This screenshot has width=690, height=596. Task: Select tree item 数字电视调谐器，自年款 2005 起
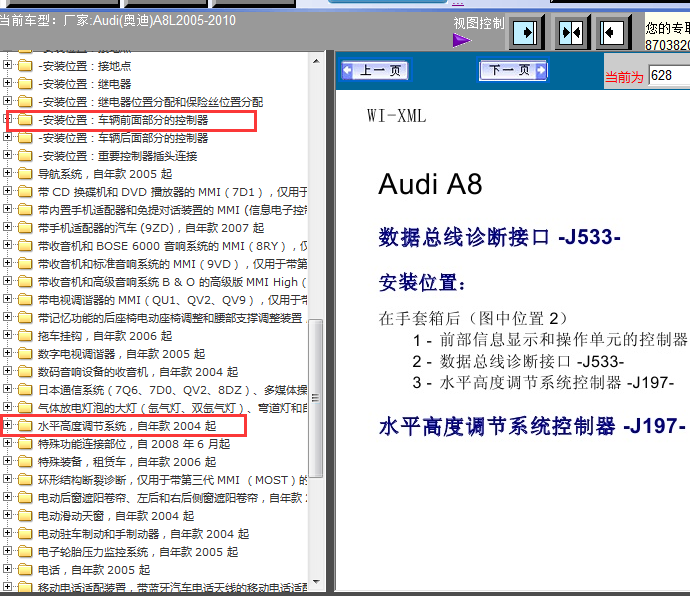click(x=121, y=354)
